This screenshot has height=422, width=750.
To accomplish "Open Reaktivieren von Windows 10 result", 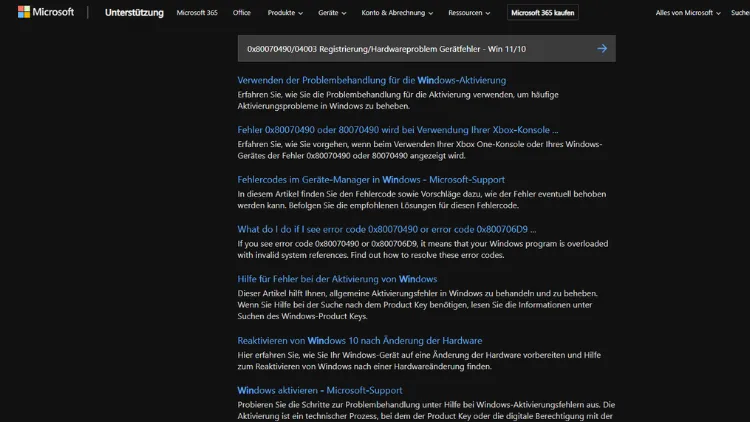I will point(359,340).
